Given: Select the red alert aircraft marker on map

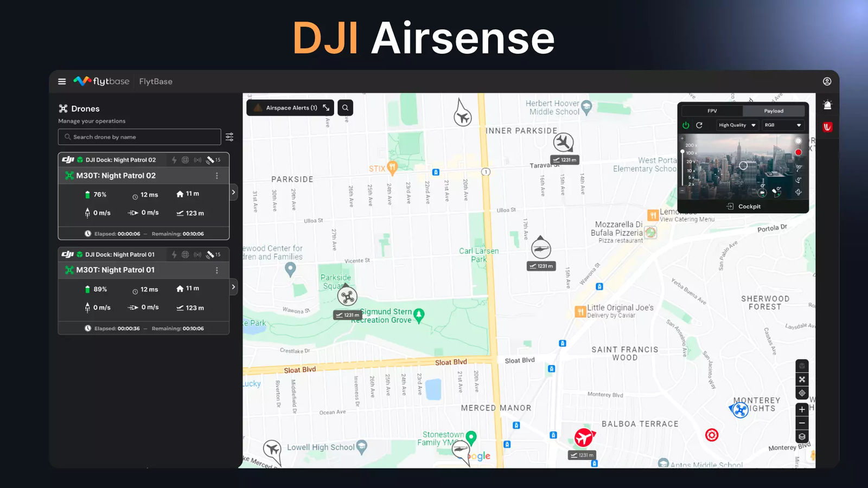Looking at the screenshot, I should tap(584, 437).
